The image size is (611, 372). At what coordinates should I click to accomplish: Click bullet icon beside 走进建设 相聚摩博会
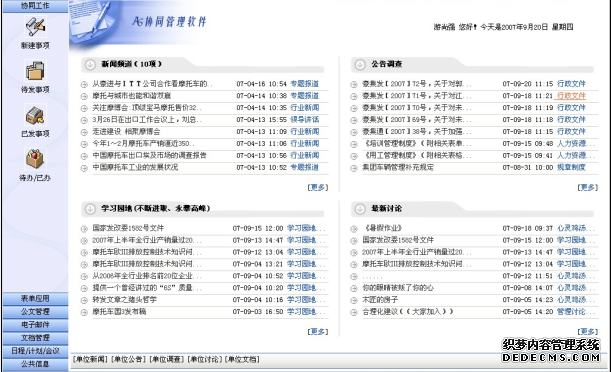click(84, 132)
